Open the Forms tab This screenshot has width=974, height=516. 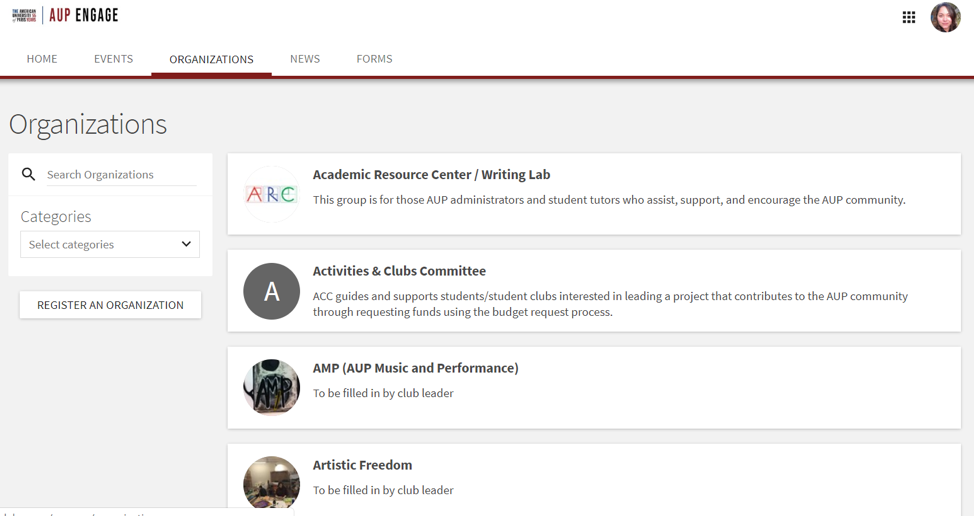374,59
